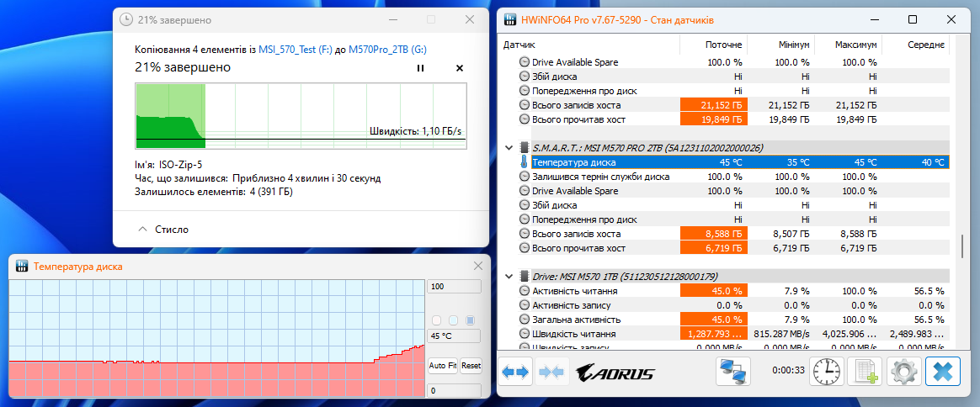Click the Ім'я: ISO-Zip-5 file name text

[168, 166]
